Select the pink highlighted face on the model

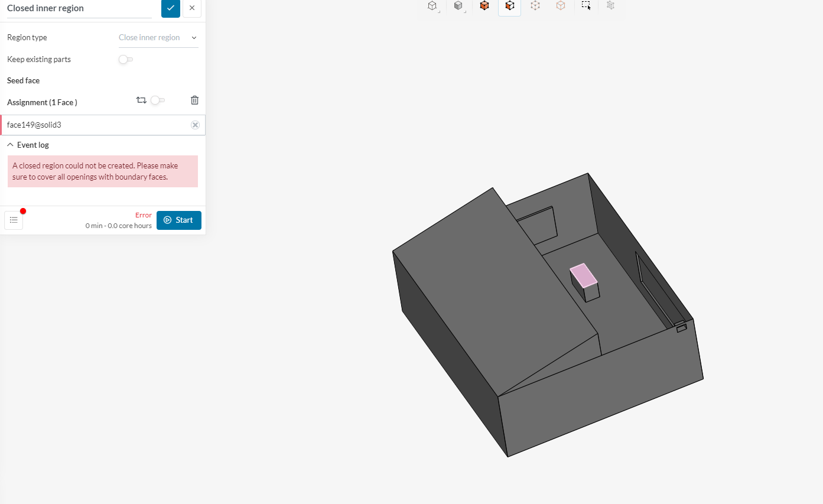click(x=583, y=277)
